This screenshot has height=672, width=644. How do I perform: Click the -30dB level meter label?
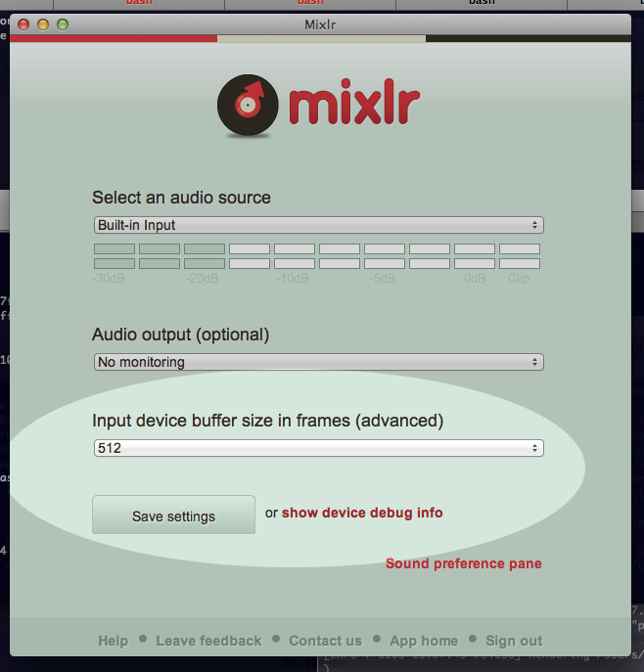click(108, 279)
